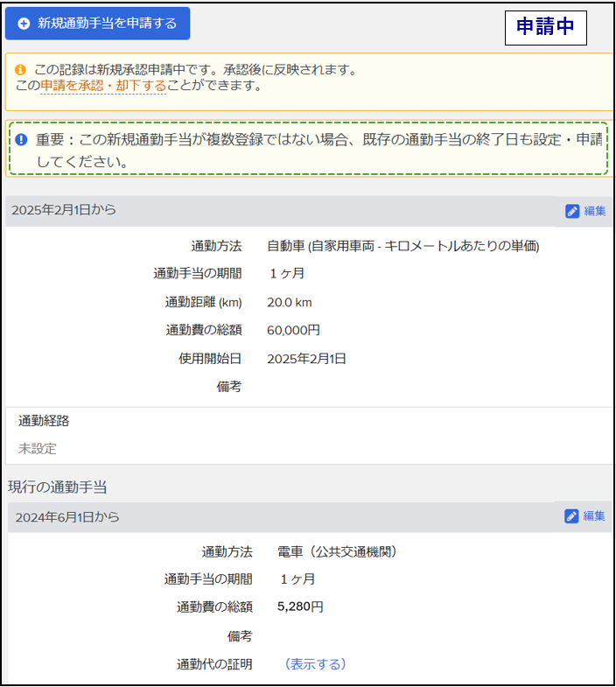Click the plus icon on the new application button
The height and width of the screenshot is (687, 616).
click(x=24, y=24)
